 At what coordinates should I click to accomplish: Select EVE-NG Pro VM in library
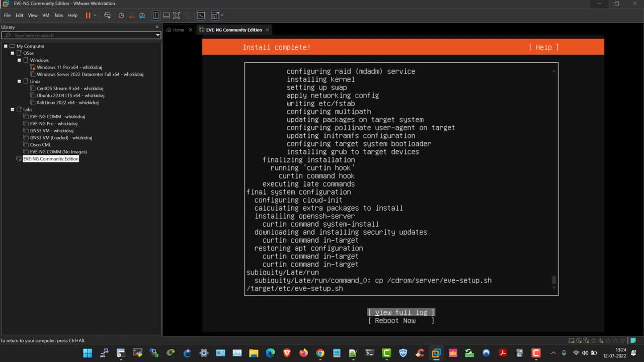coord(53,124)
